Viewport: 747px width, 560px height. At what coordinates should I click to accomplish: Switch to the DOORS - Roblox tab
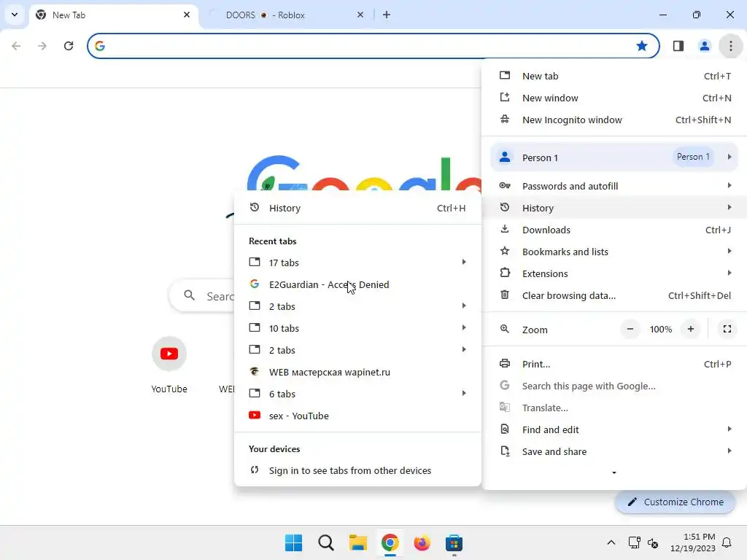click(x=287, y=15)
